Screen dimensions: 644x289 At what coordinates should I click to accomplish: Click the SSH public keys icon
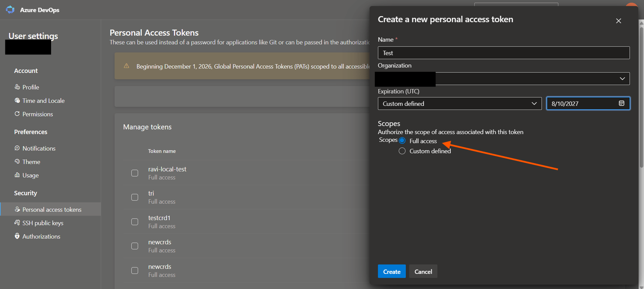click(x=17, y=223)
